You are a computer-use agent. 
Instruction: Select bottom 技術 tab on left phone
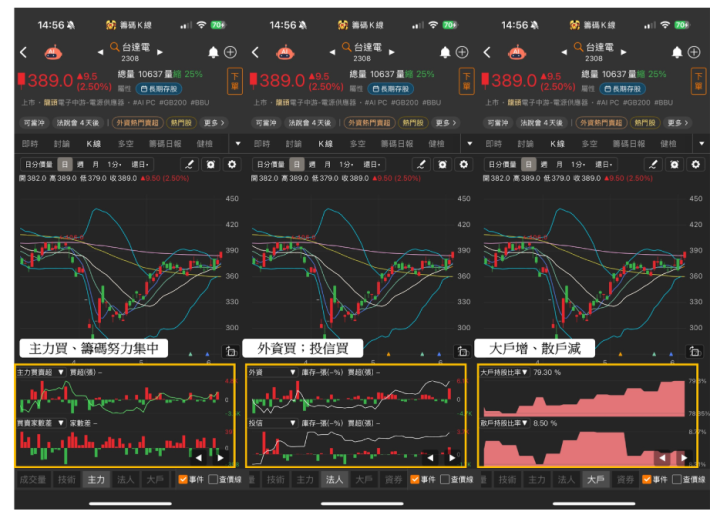pyautogui.click(x=67, y=479)
